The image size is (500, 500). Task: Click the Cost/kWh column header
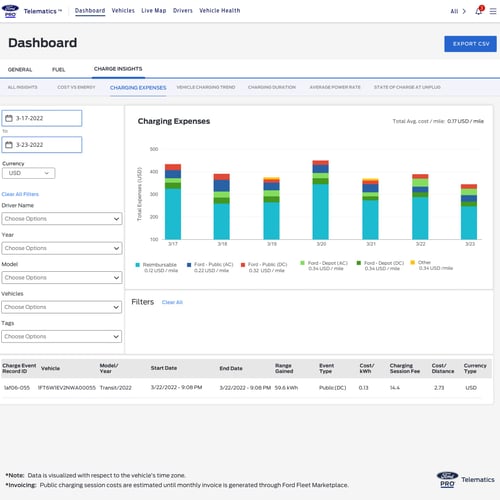tap(367, 368)
